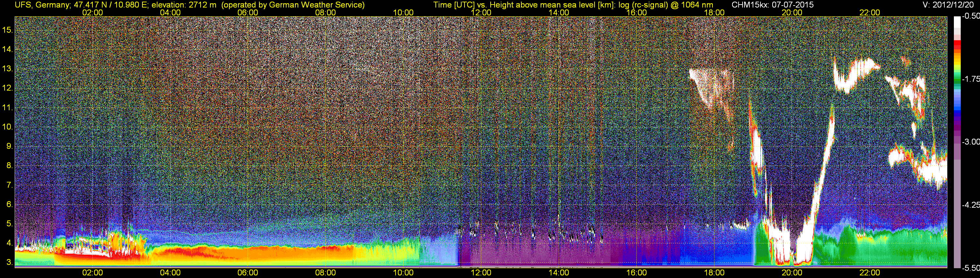Click '06:00' on the top time axis
This screenshot has height=278, width=980.
coord(248,12)
